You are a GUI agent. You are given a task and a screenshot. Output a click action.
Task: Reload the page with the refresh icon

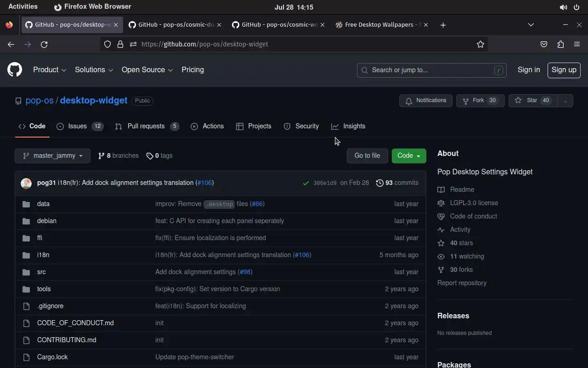click(44, 44)
